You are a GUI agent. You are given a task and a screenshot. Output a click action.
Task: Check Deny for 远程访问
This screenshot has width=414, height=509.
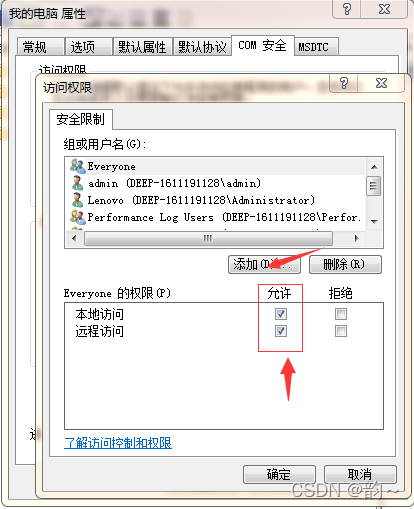point(341,331)
